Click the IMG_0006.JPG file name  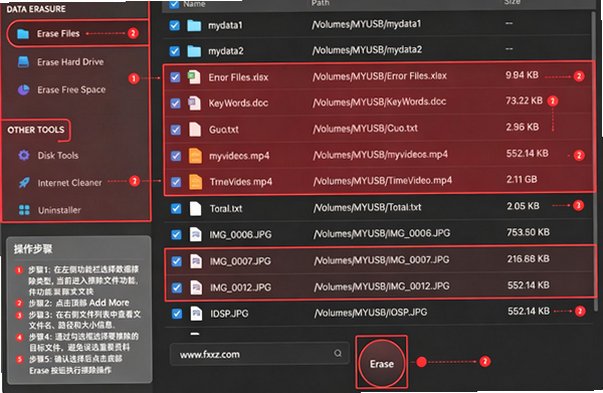[x=240, y=235]
